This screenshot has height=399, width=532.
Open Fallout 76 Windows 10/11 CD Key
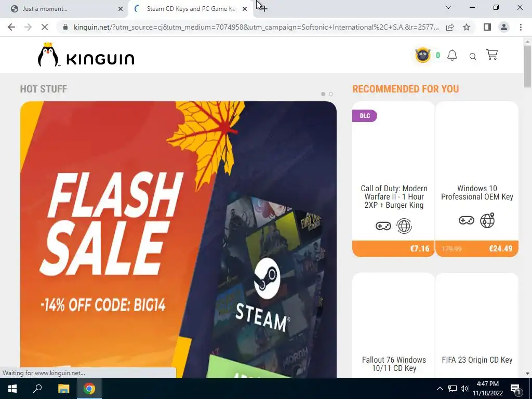coord(394,326)
